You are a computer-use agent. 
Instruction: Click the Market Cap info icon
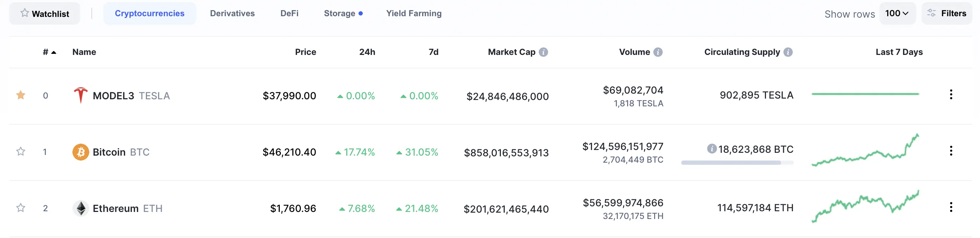point(543,52)
